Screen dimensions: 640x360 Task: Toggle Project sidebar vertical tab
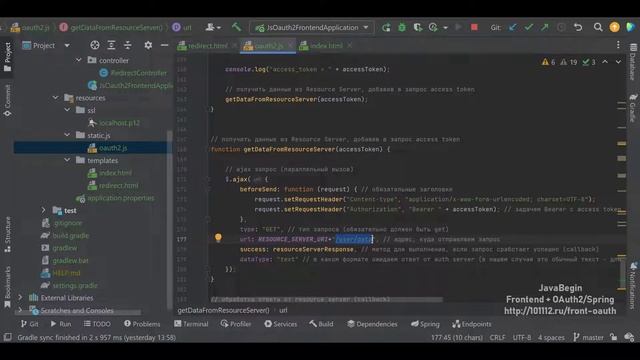coord(7,57)
